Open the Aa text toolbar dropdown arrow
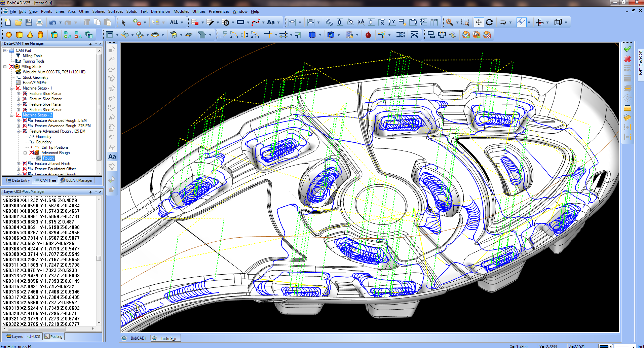The height and width of the screenshot is (348, 644). (x=278, y=23)
